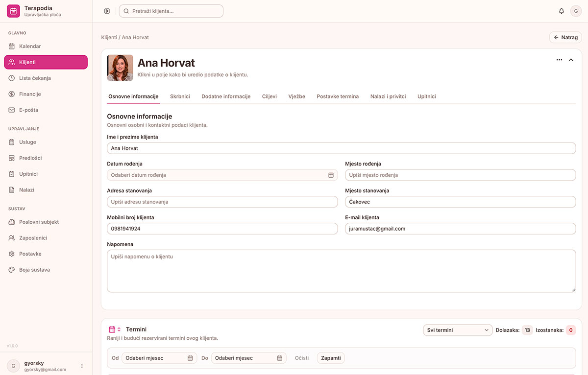Screen dimensions: 588x375
Task: Open Lista čekanja in sidebar
Action: click(x=46, y=78)
